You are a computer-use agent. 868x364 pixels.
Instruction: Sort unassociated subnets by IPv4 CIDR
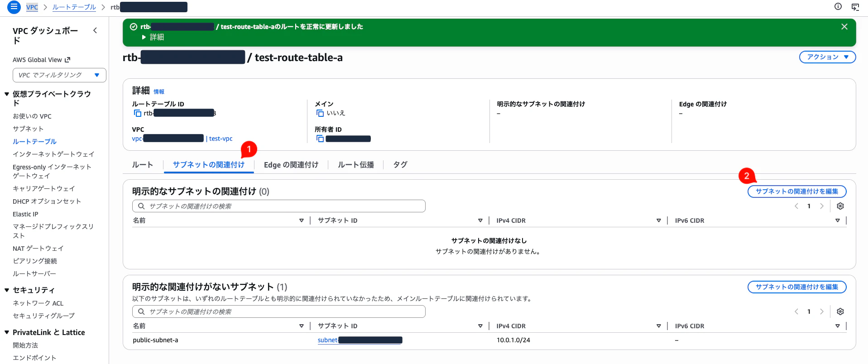pyautogui.click(x=659, y=326)
